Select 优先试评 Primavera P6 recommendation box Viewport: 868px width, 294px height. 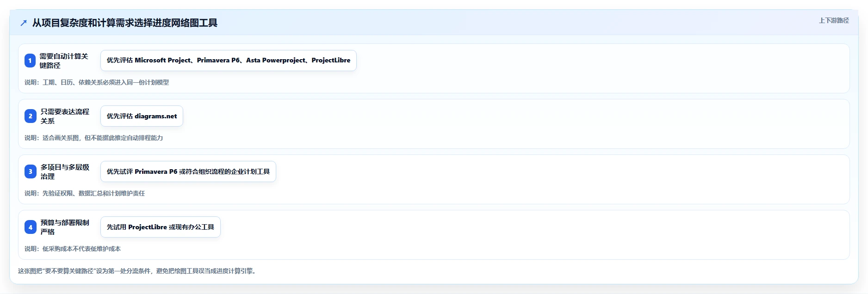(x=188, y=171)
